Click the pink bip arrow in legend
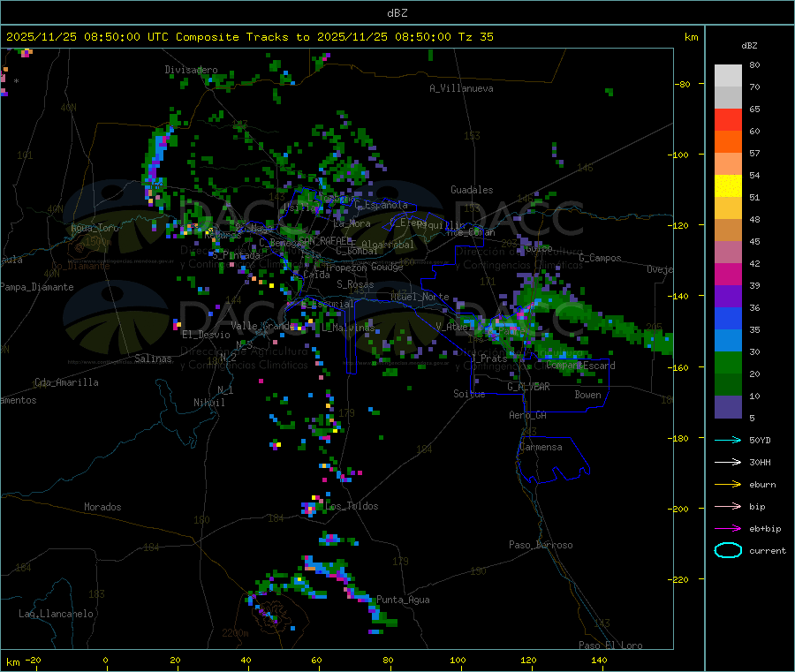The height and width of the screenshot is (672, 795). tap(728, 506)
